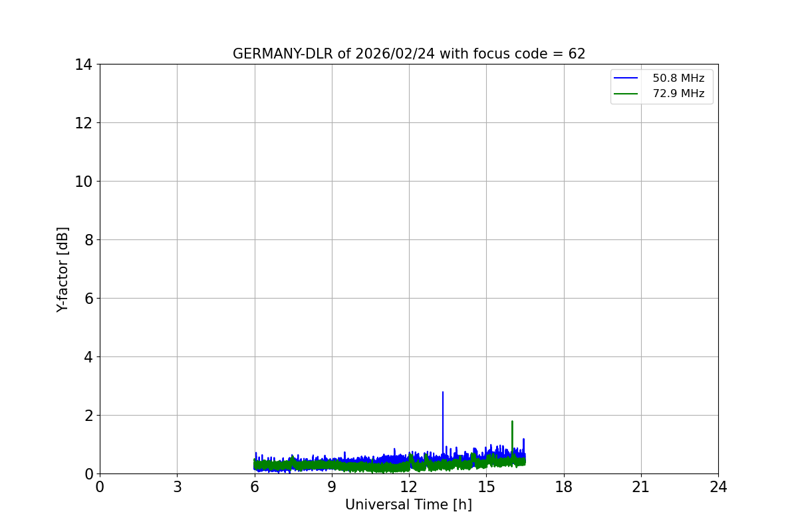Image resolution: width=798 pixels, height=532 pixels.
Task: Click x-axis tick label 6
Action: coord(255,487)
